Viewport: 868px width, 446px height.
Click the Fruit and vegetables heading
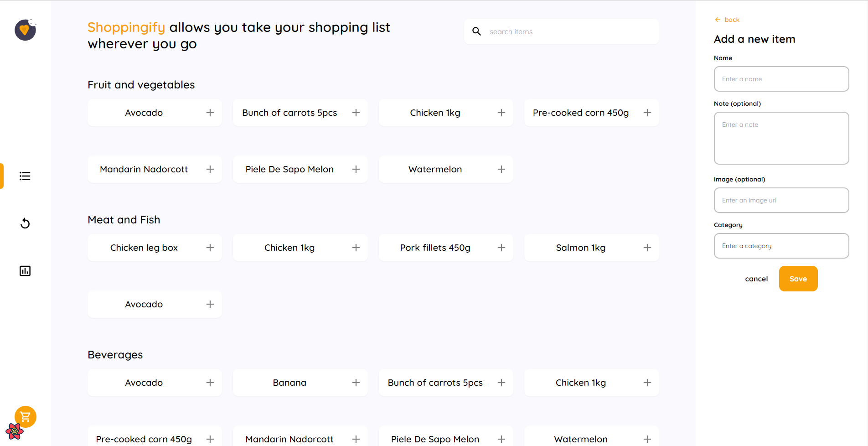[141, 85]
